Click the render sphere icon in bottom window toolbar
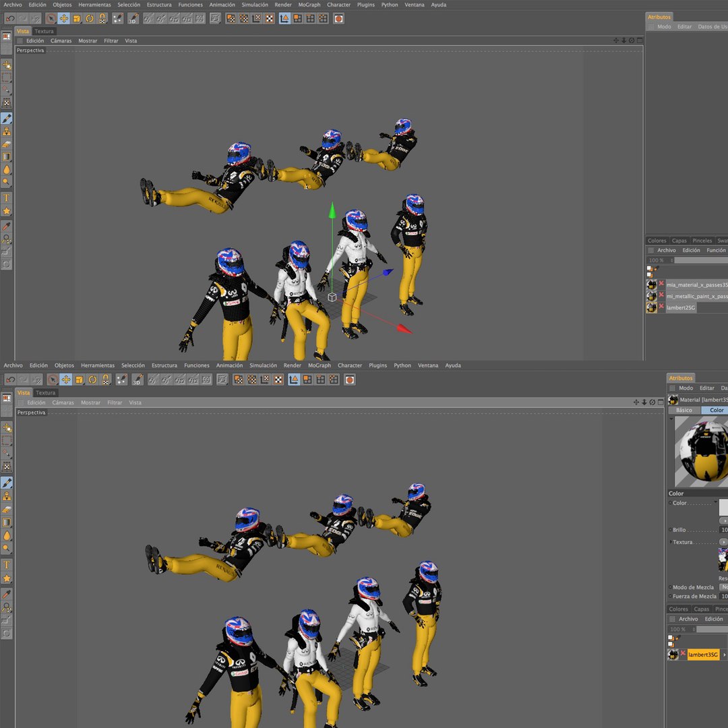 350,380
